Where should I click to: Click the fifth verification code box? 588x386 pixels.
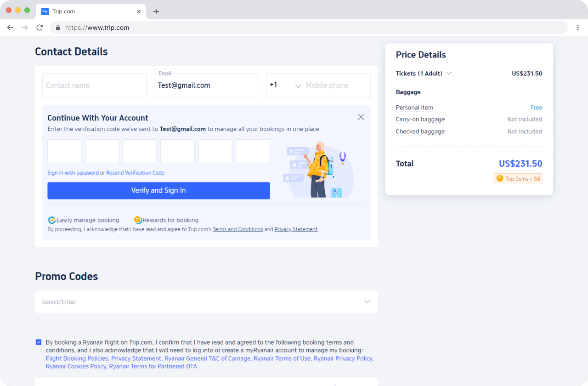pos(215,151)
